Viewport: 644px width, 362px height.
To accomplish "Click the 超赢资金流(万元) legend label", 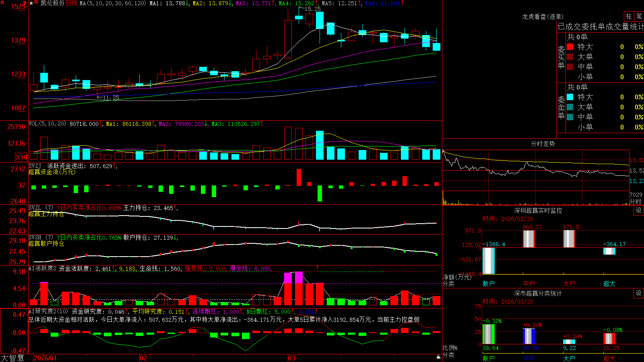I will pos(52,172).
